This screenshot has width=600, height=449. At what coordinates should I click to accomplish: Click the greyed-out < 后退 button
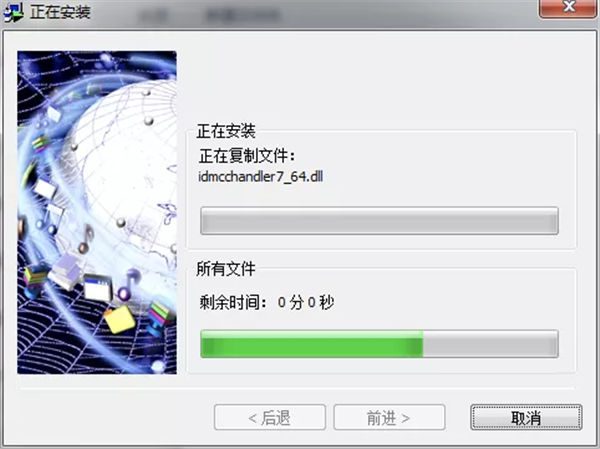[x=270, y=417]
